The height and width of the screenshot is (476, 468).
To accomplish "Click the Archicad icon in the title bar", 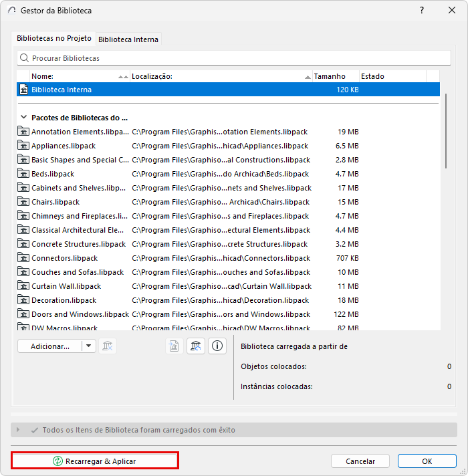I will tap(12, 10).
